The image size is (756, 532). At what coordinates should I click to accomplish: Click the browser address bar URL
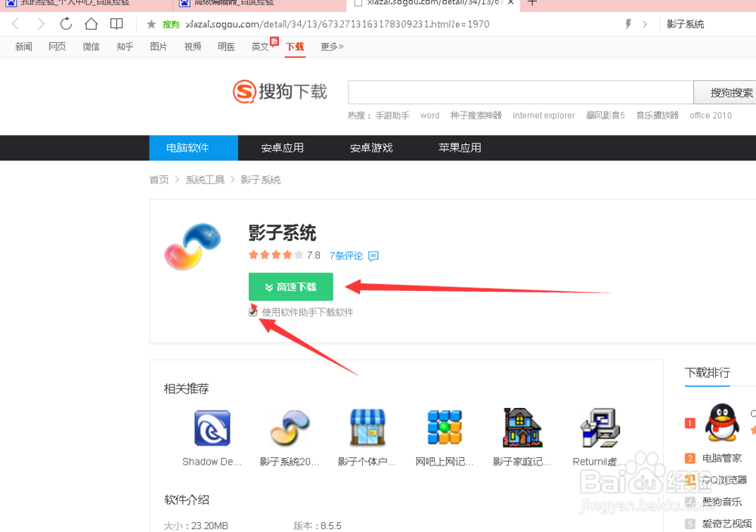tap(337, 24)
